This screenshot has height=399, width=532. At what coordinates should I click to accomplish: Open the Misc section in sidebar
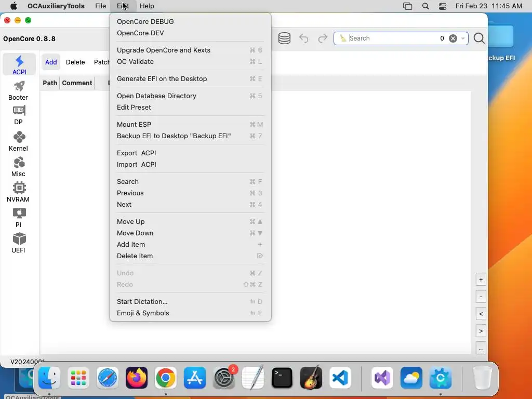coord(18,167)
